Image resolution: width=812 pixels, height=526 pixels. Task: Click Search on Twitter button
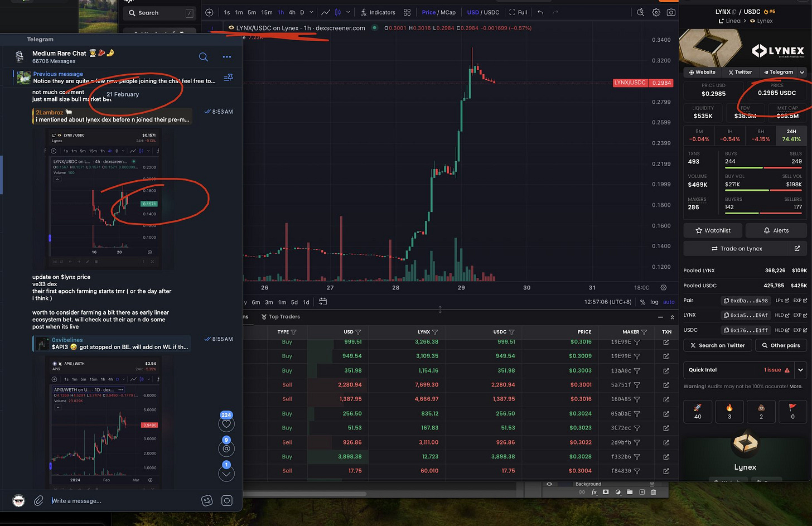pos(717,345)
